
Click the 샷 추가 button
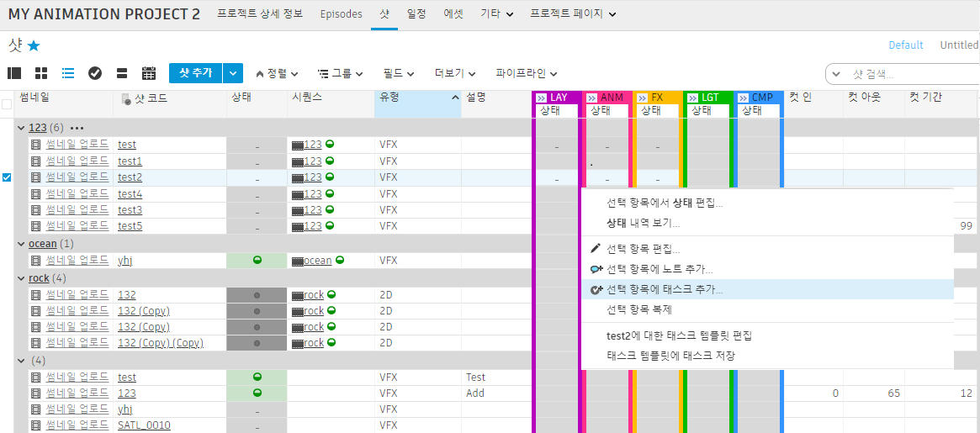(x=196, y=73)
